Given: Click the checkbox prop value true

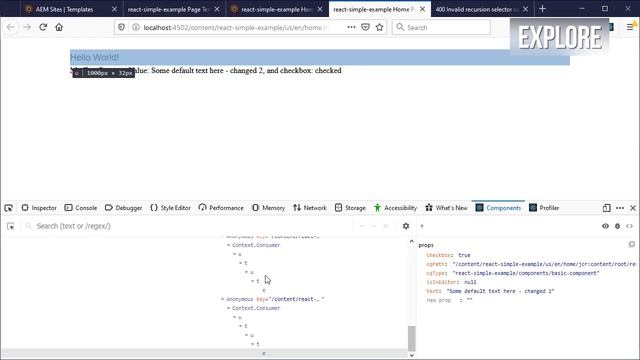Looking at the screenshot, I should click(x=464, y=255).
